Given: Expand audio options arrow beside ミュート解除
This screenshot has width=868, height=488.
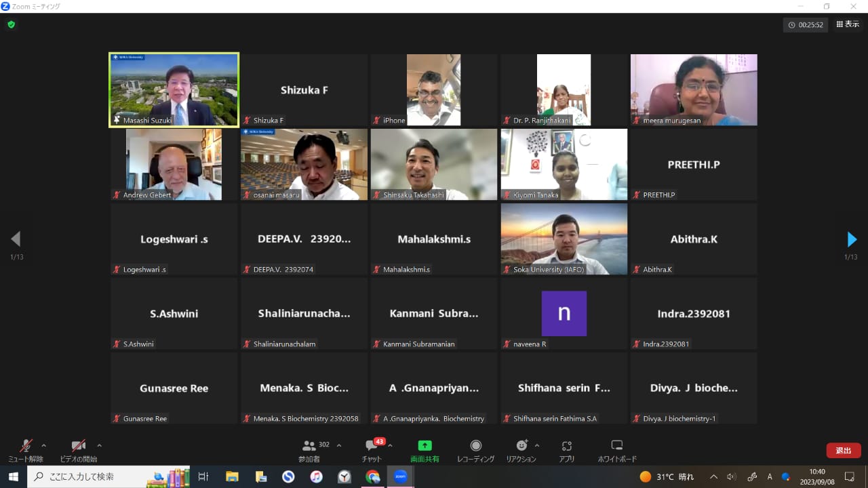Looking at the screenshot, I should [x=44, y=445].
